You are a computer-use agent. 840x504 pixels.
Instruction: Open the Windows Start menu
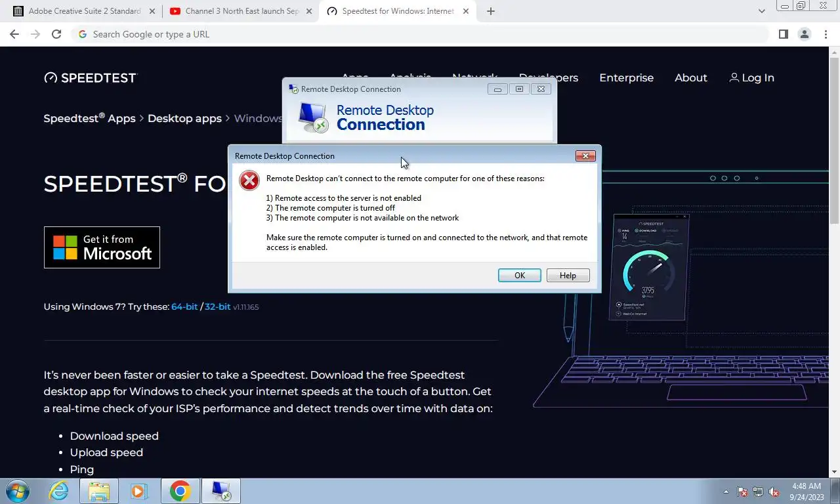(18, 491)
